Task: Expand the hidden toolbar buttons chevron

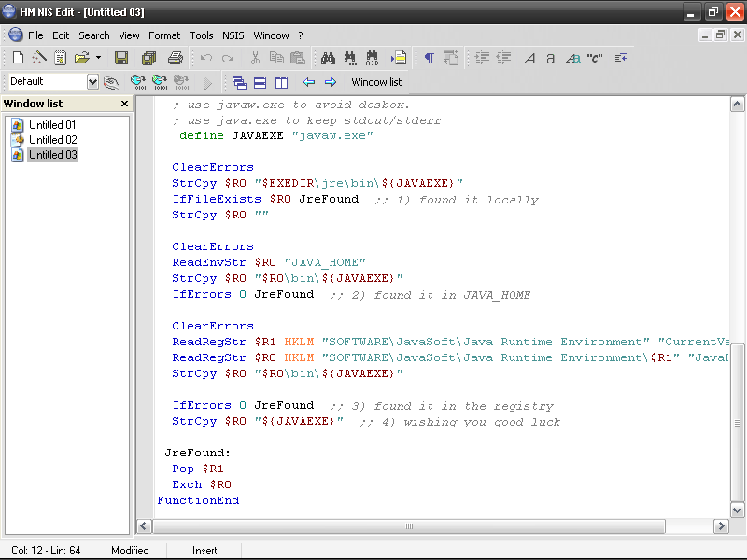Action: coord(207,82)
